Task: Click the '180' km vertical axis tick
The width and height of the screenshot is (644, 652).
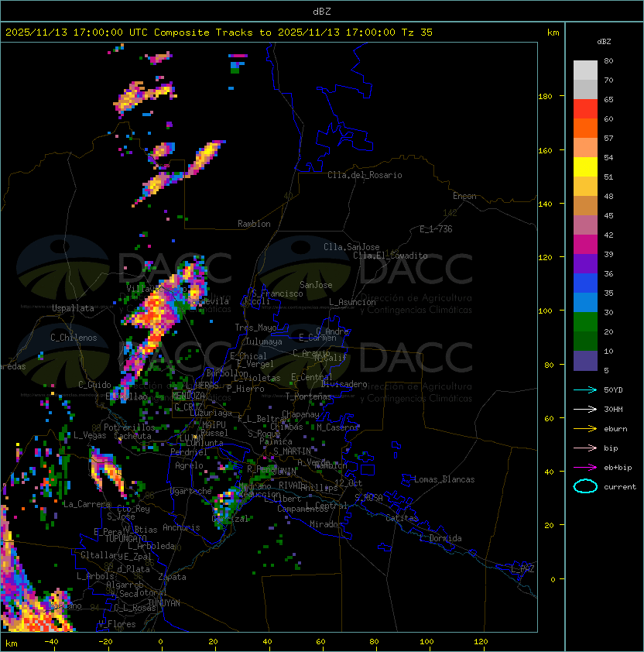Action: click(x=545, y=97)
